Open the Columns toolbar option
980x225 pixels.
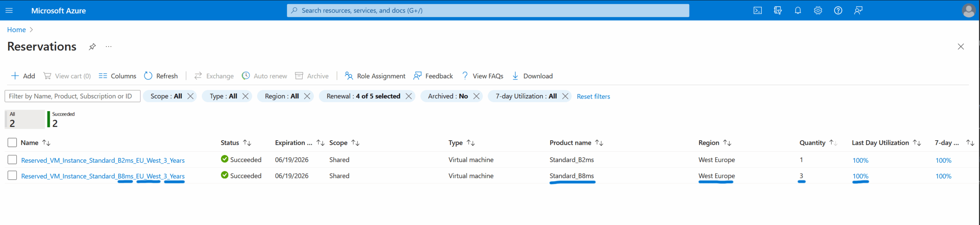click(117, 76)
